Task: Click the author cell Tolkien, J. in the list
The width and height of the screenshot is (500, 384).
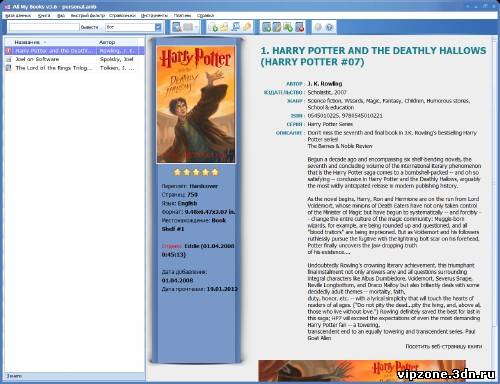Action: coord(117,68)
